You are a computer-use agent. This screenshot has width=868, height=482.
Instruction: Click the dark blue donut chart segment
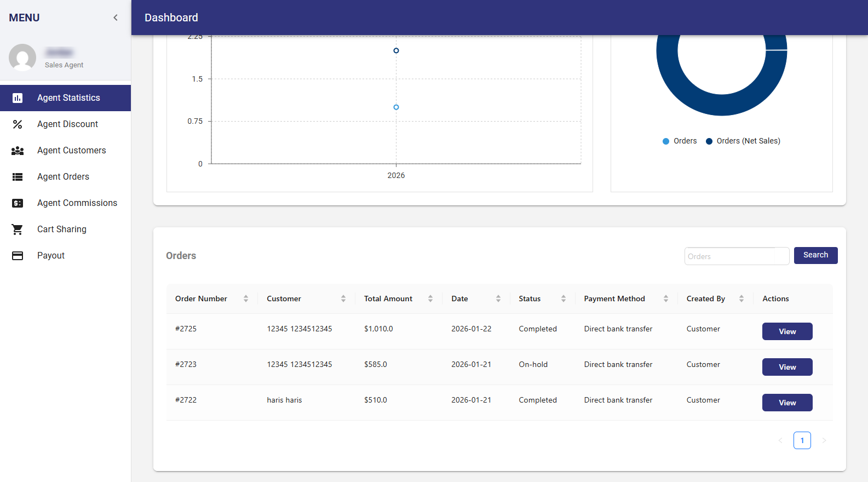click(722, 105)
